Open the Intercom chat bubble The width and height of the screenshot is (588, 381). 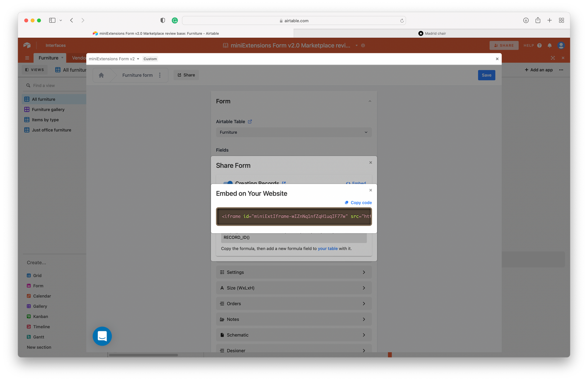coord(102,336)
